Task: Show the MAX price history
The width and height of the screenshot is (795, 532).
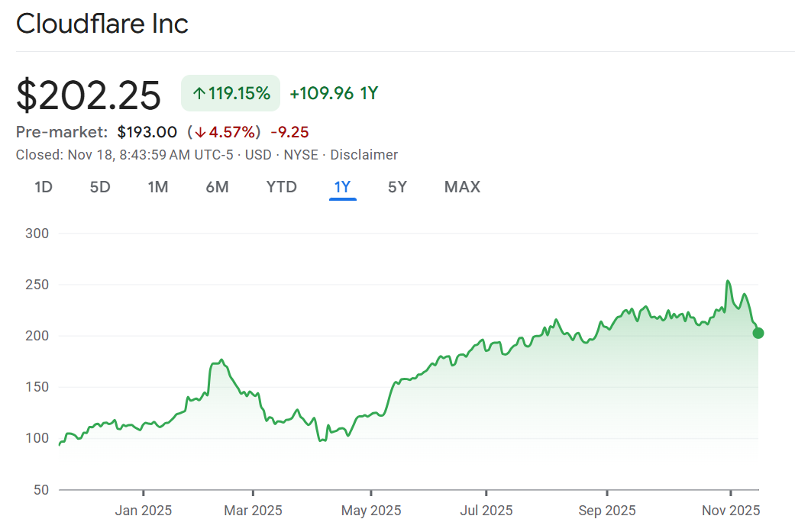Action: tap(462, 187)
